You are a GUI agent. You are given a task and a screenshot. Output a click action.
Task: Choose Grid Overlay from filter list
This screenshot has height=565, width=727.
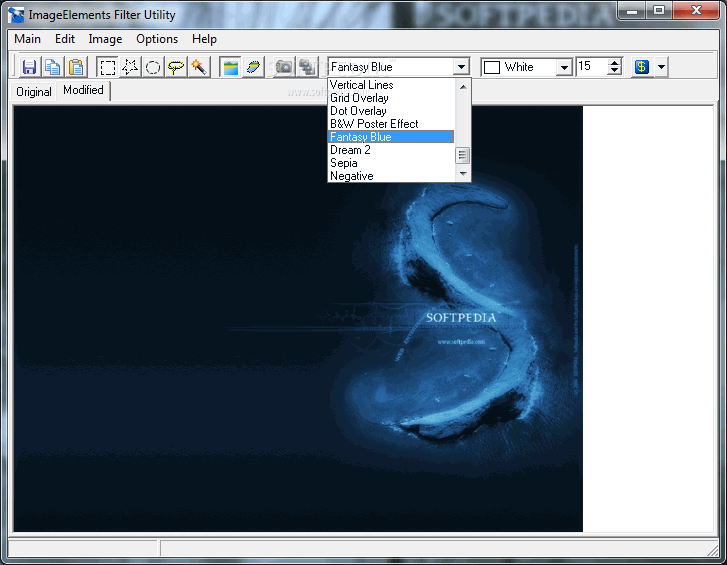coord(392,98)
